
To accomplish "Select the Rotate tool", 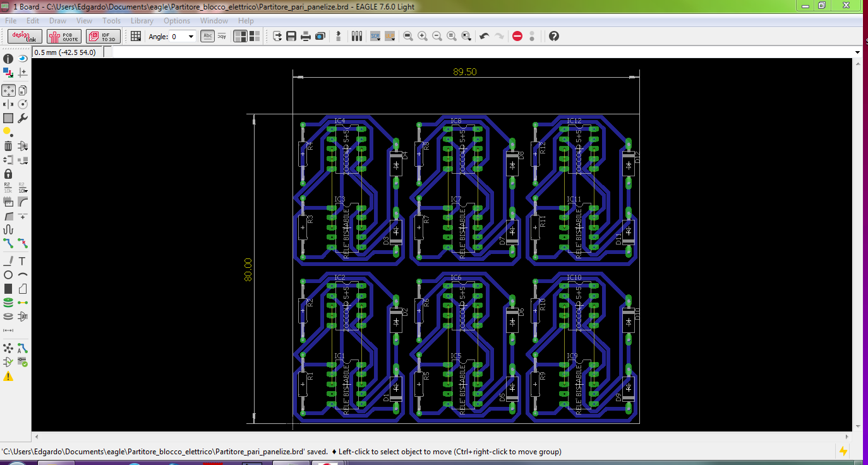I will click(23, 104).
